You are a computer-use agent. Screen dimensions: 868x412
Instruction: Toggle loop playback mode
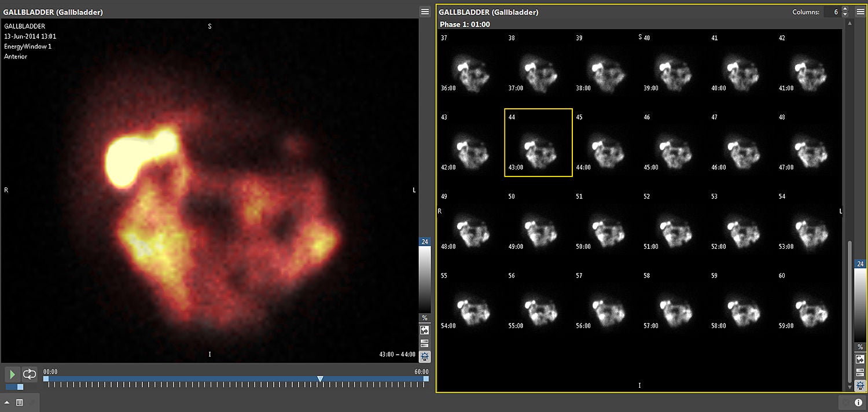(30, 374)
